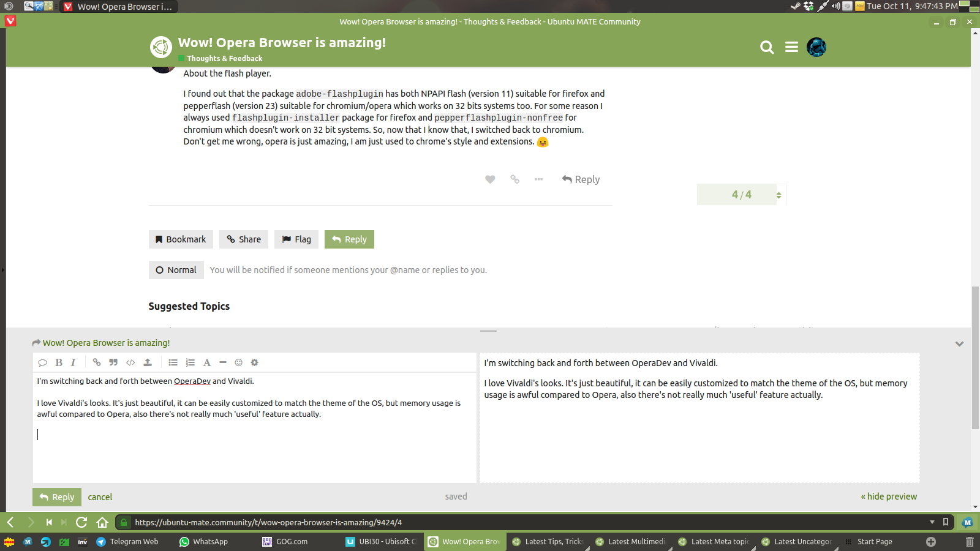Hide the composer preview pane
This screenshot has width=980, height=551.
889,497
